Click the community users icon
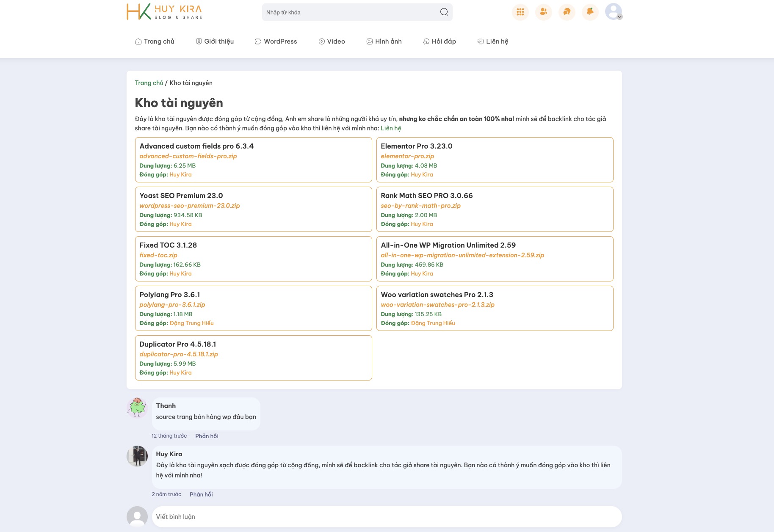The height and width of the screenshot is (532, 774). coord(543,12)
